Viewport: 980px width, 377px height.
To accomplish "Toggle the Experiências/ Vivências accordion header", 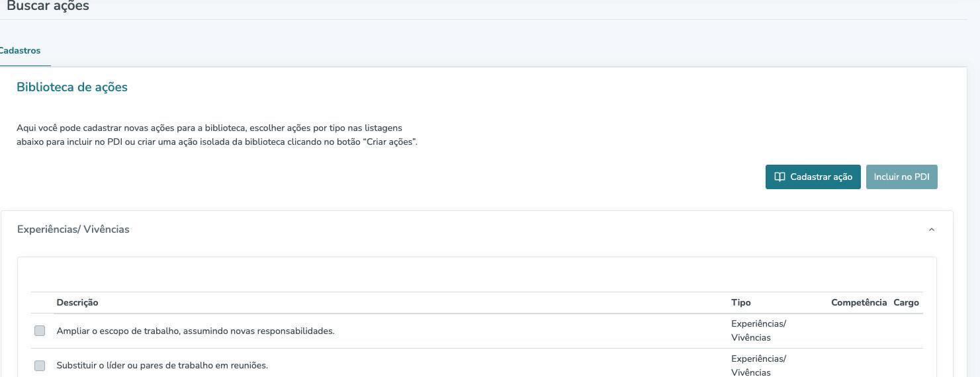I will coord(476,230).
